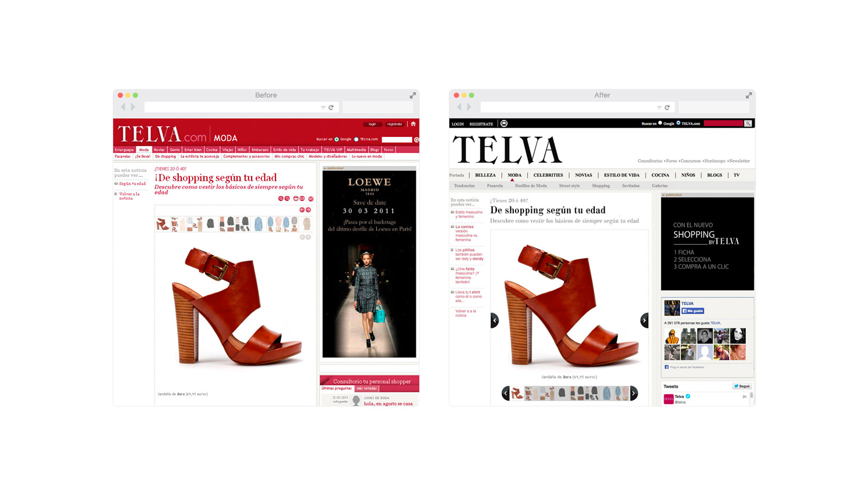Click the screen icon beside REGISTRATE
The image size is (868, 495).
(x=504, y=123)
